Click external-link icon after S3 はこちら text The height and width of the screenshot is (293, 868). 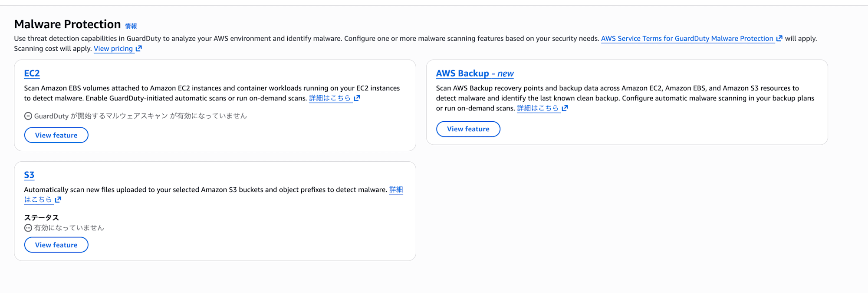(x=58, y=199)
